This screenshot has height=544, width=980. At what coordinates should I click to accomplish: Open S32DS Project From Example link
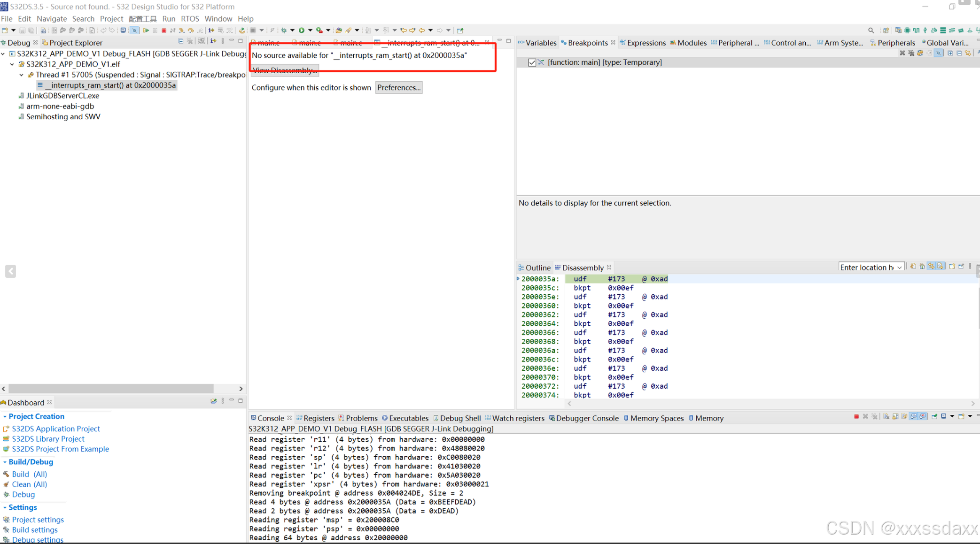point(60,449)
